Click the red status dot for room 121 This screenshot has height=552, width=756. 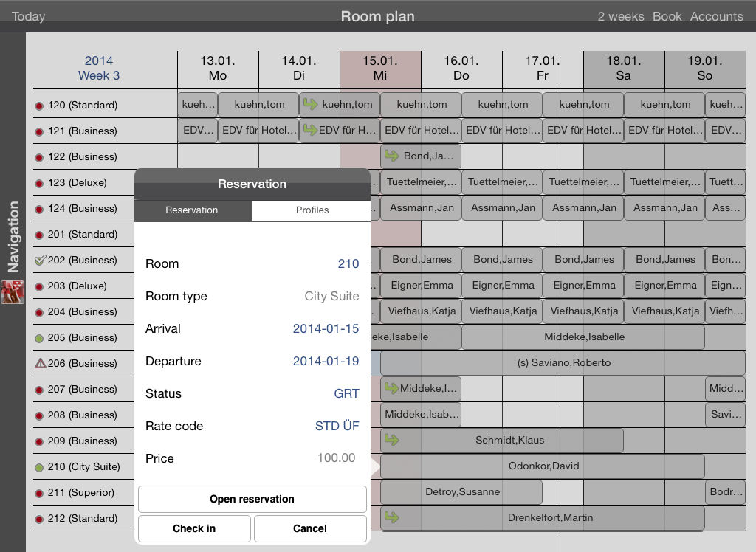39,131
